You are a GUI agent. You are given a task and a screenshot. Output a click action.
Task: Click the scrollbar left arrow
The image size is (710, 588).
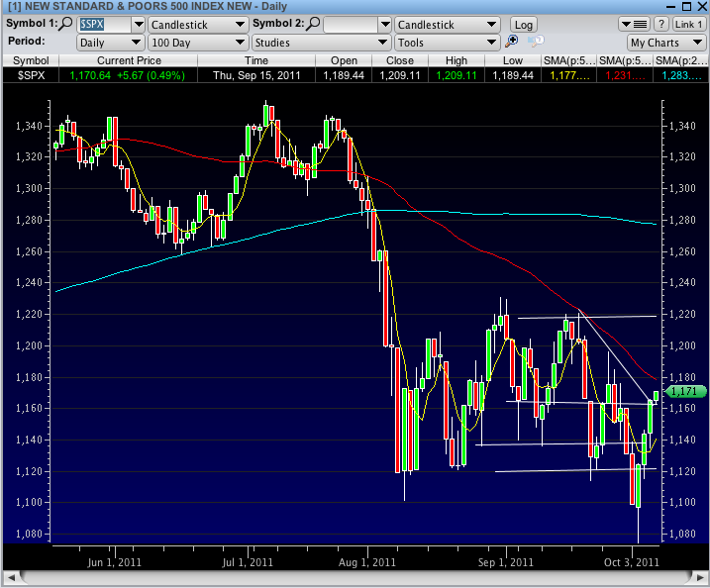point(11,578)
